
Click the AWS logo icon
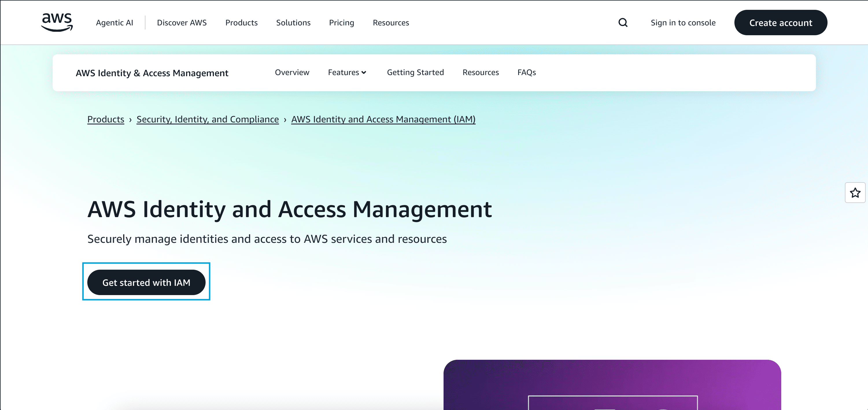pyautogui.click(x=57, y=22)
